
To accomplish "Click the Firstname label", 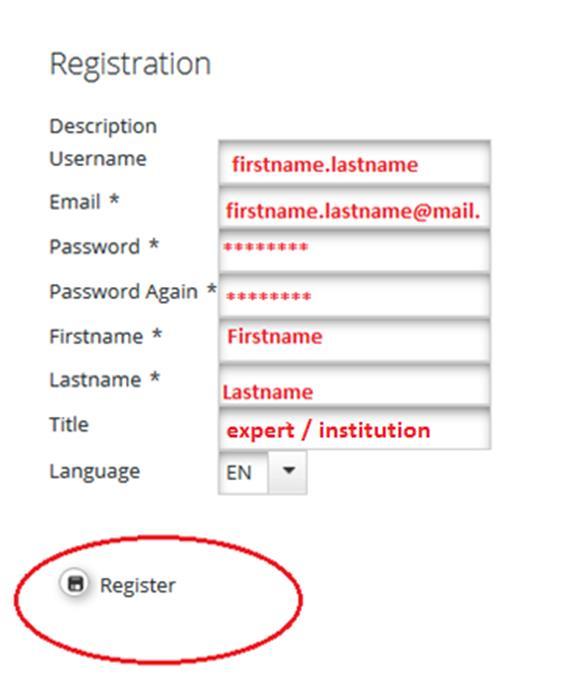I will [96, 337].
